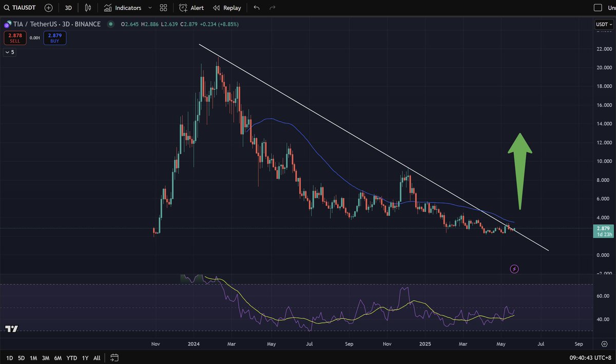Screen dimensions: 616x364
Task: Click the Compare symbol plus icon
Action: pos(48,8)
